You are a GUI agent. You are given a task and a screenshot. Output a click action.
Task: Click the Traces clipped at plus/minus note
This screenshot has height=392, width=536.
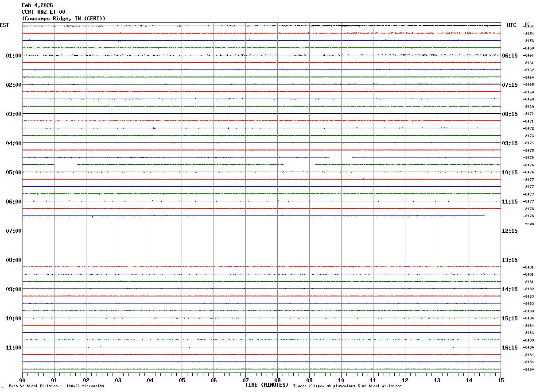click(x=347, y=386)
